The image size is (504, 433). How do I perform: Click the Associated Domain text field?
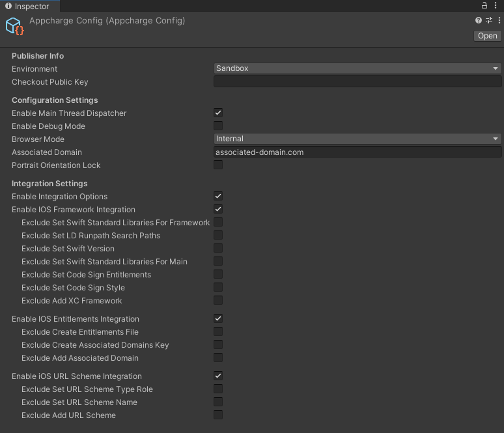pos(357,152)
